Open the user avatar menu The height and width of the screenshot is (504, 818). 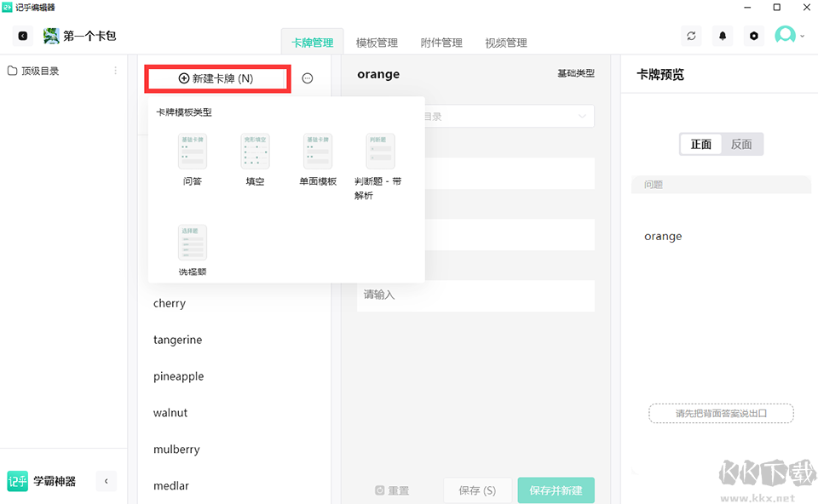point(789,36)
